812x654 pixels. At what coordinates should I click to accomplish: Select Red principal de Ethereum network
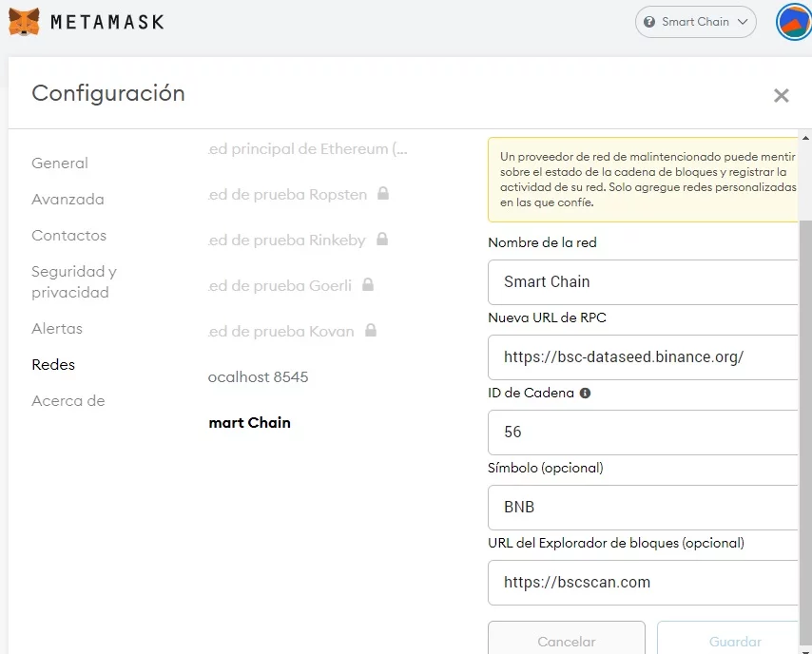tap(308, 149)
